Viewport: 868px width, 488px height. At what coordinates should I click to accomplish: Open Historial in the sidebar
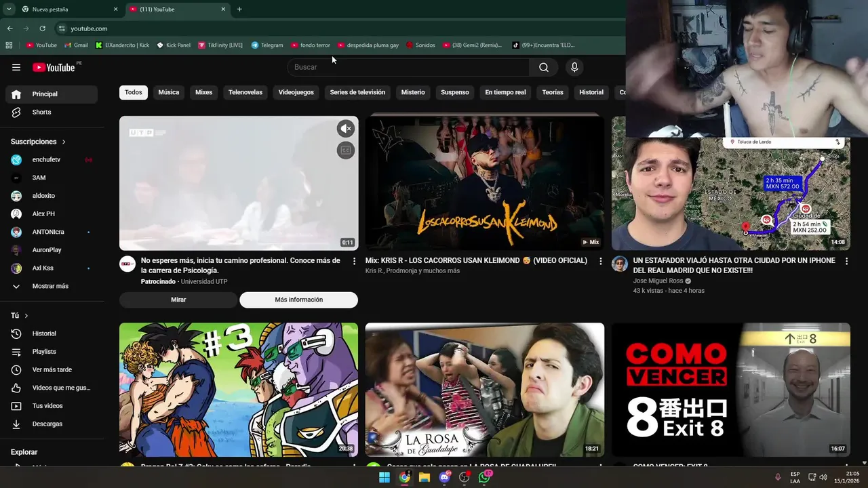click(x=52, y=333)
